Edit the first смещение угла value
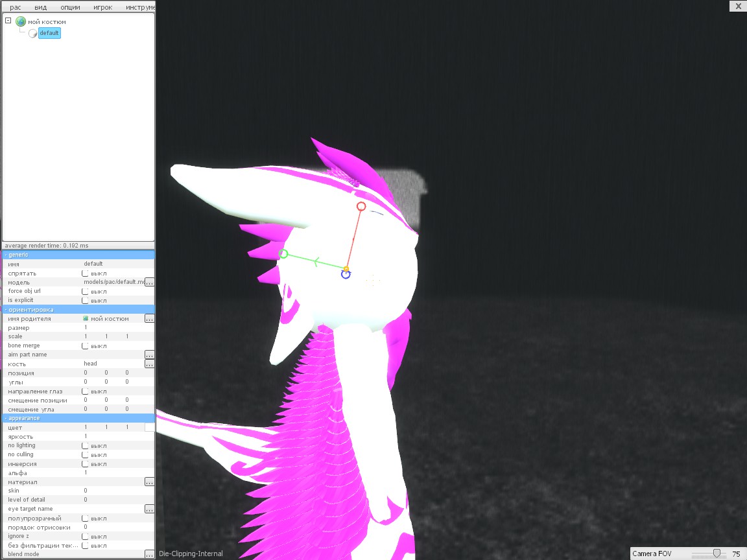This screenshot has width=747, height=560. coord(86,409)
